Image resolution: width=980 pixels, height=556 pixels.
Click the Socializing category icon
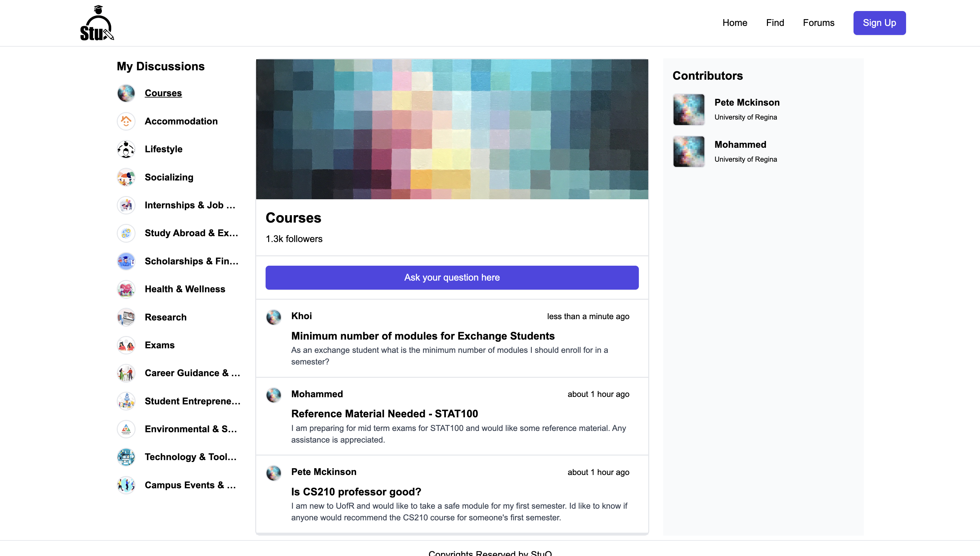click(126, 177)
